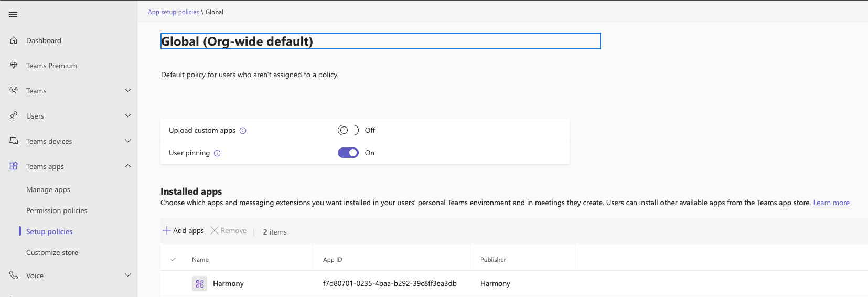The image size is (868, 297).
Task: Expand the Voice section chevron
Action: tap(128, 275)
